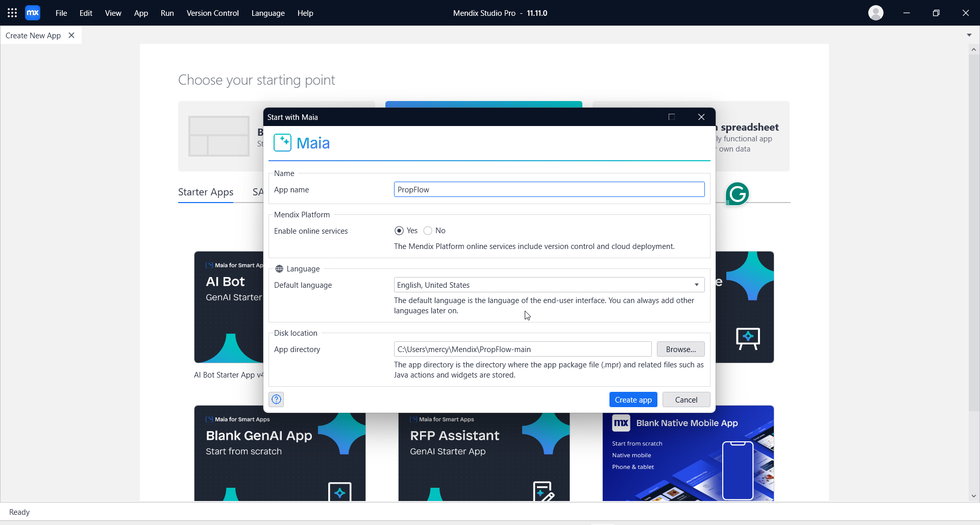The image size is (980, 525).
Task: Select the AI Bot starter app card
Action: click(x=229, y=307)
